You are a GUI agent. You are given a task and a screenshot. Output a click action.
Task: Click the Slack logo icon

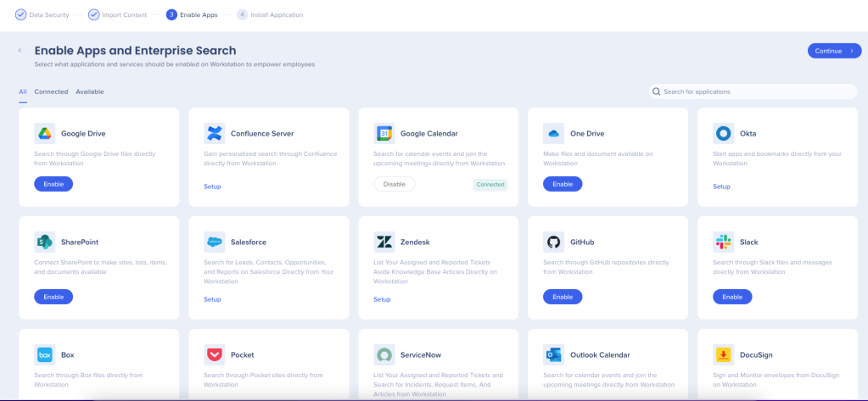click(723, 242)
